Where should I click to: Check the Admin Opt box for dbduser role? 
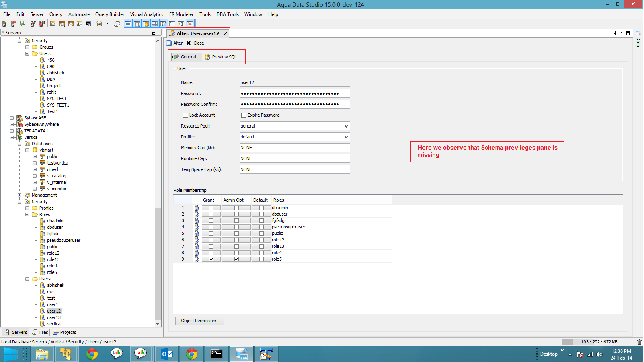(236, 214)
